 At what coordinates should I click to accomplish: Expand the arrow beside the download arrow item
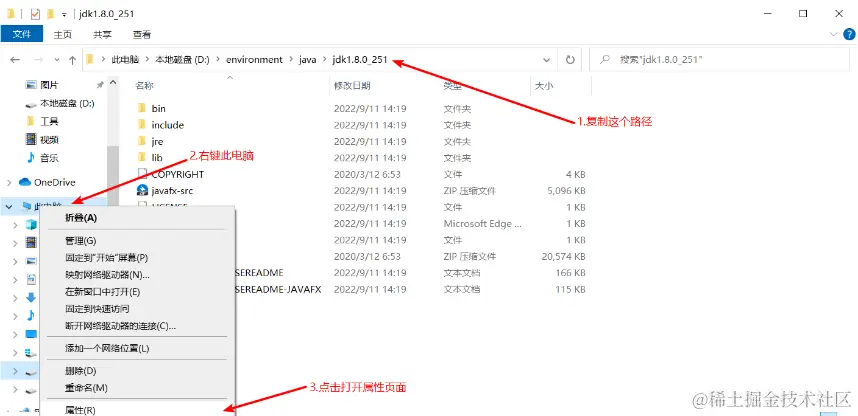point(16,297)
